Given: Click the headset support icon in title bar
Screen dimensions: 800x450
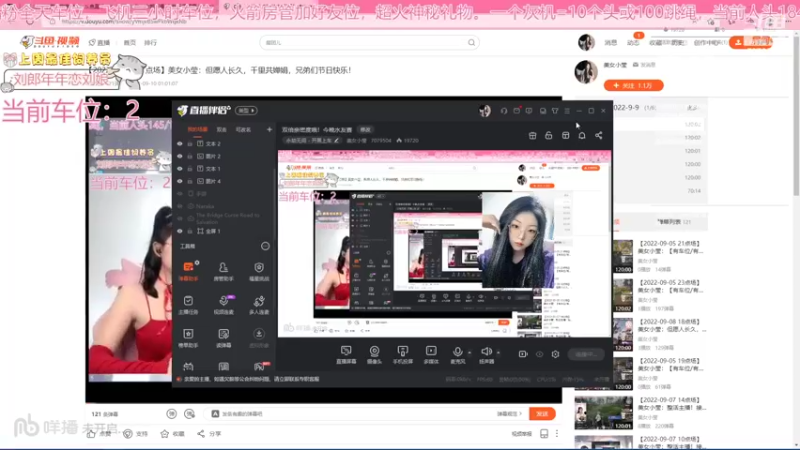Looking at the screenshot, I should pyautogui.click(x=504, y=111).
